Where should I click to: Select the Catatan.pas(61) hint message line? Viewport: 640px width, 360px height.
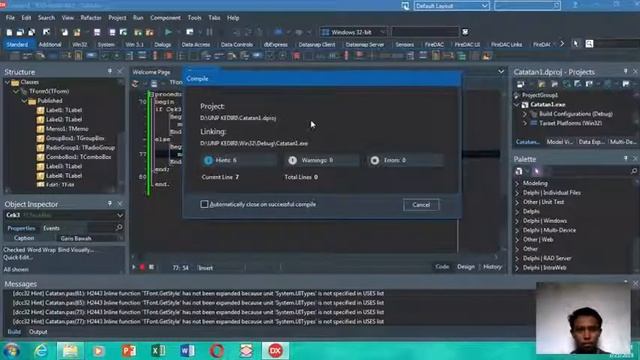[198, 293]
